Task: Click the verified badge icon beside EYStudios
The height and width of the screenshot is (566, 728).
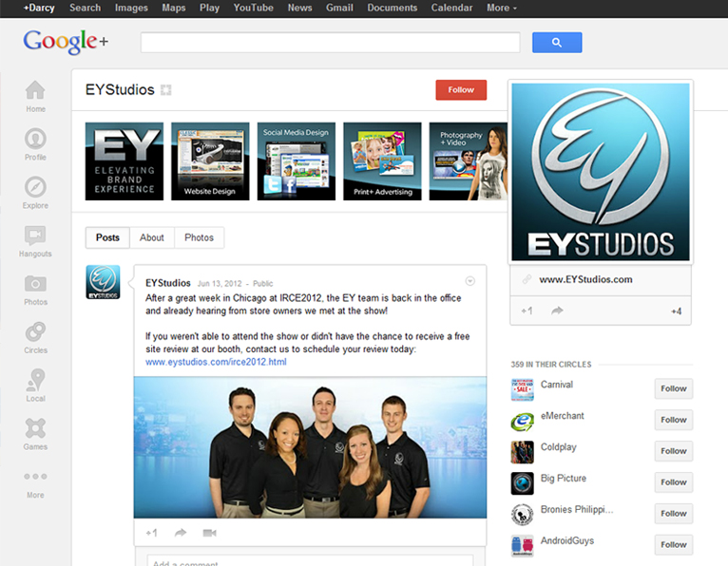Action: point(165,90)
